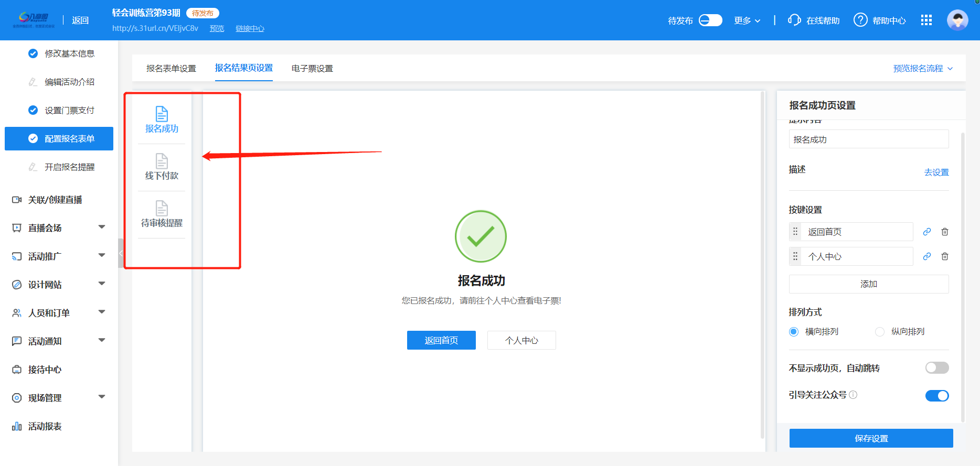This screenshot has height=466, width=980.
Task: Click the 现场管理 sidebar icon
Action: tap(17, 398)
